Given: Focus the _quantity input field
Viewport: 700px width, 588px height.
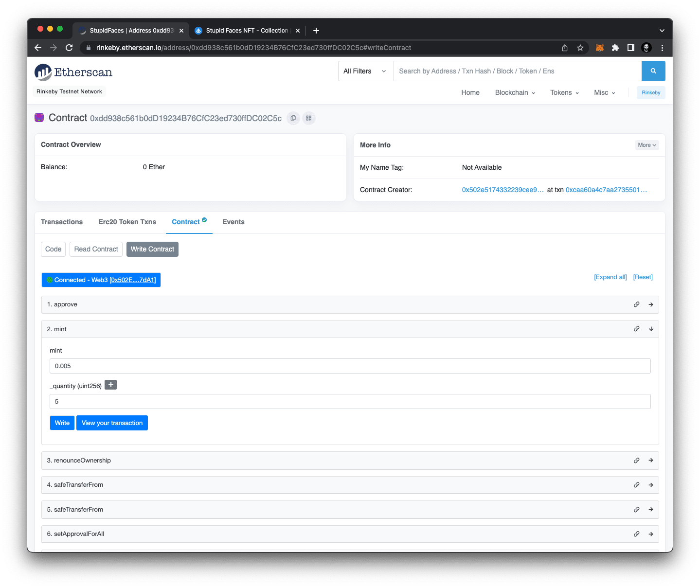Looking at the screenshot, I should pyautogui.click(x=350, y=402).
